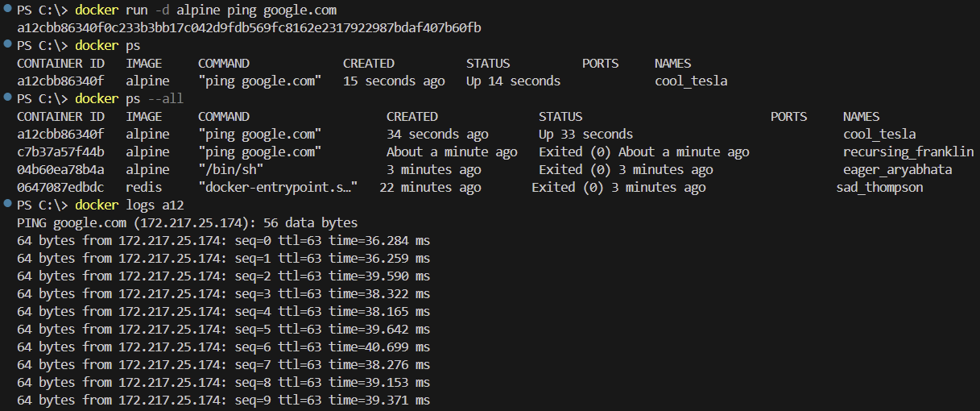This screenshot has width=980, height=411.
Task: Click the blue dot beside docker run command
Action: (x=7, y=10)
